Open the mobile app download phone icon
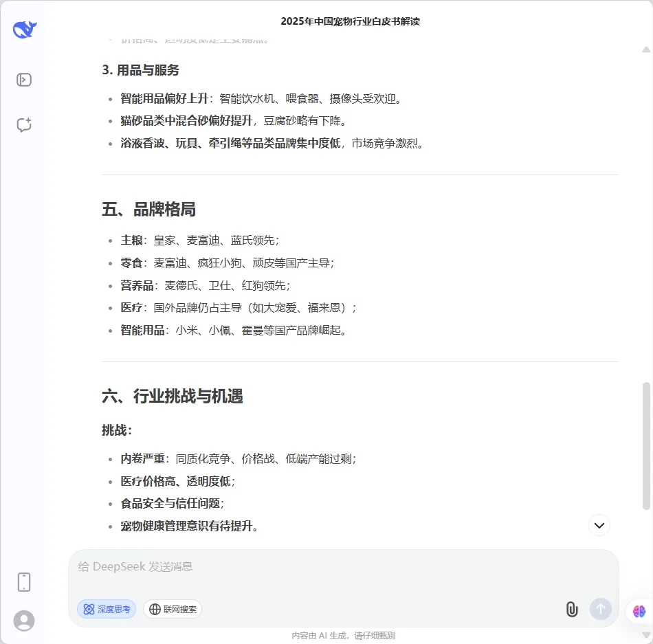Image resolution: width=653 pixels, height=644 pixels. pos(24,582)
